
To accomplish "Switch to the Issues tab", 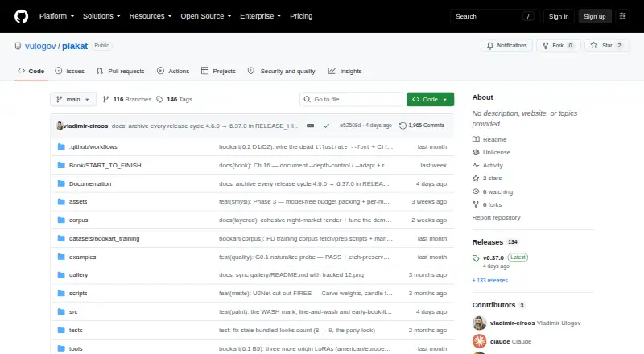I will coord(70,71).
